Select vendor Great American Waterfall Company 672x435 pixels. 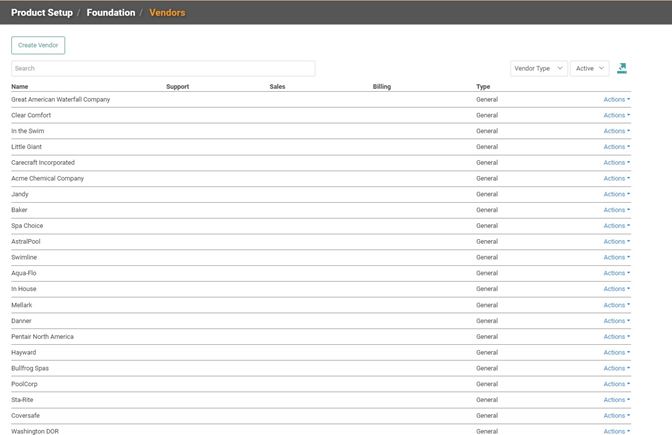point(60,99)
